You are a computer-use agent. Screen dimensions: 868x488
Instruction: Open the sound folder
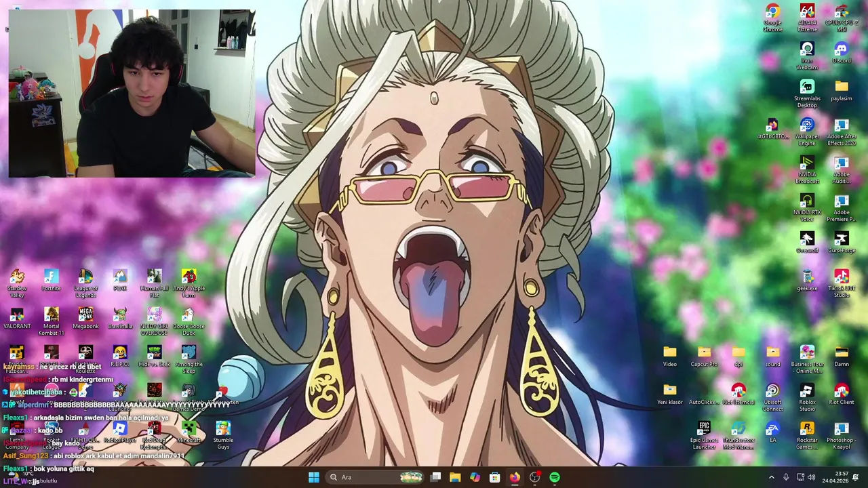773,357
